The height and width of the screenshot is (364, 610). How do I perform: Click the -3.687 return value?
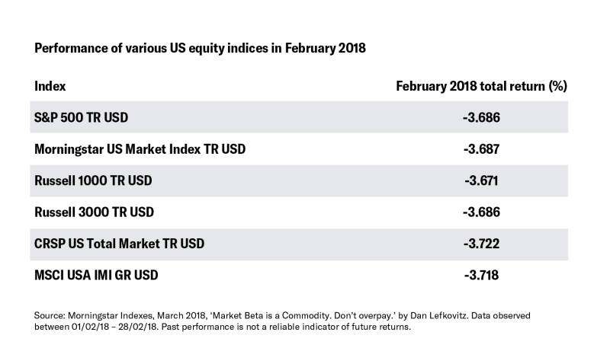click(481, 149)
